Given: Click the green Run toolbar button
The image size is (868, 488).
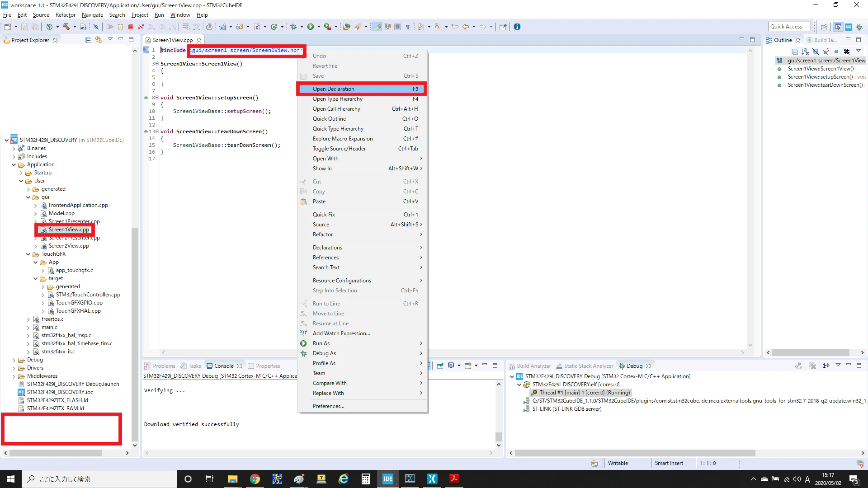Looking at the screenshot, I should (x=311, y=27).
